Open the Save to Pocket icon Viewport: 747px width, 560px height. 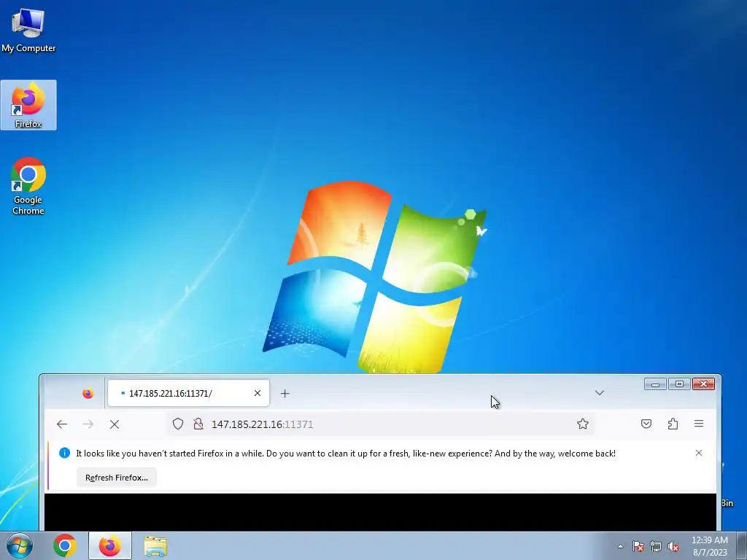point(646,424)
